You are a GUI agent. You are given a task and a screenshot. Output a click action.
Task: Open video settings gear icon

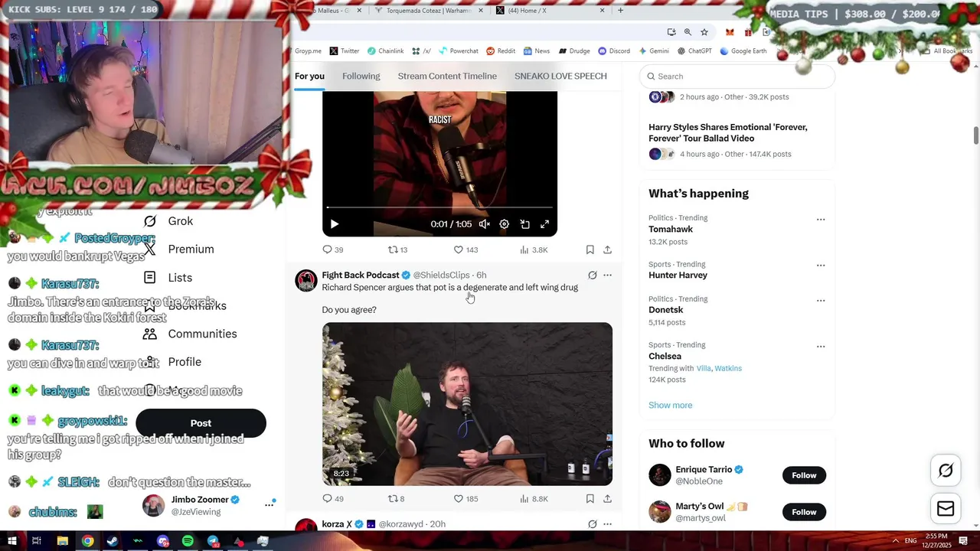point(504,224)
